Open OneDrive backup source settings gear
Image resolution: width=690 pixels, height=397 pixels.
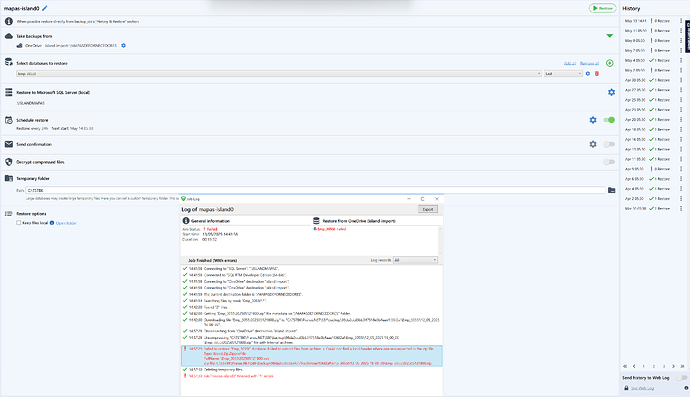point(124,45)
